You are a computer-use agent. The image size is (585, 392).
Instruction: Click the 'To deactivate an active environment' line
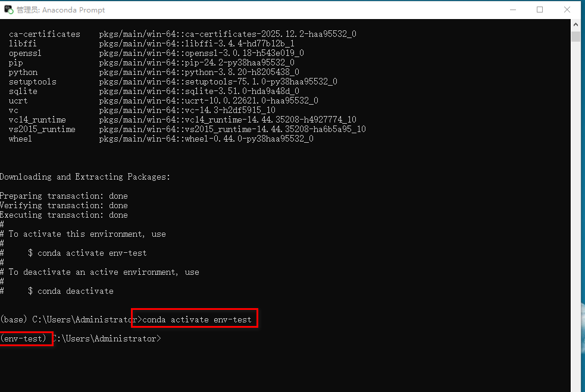click(x=99, y=272)
